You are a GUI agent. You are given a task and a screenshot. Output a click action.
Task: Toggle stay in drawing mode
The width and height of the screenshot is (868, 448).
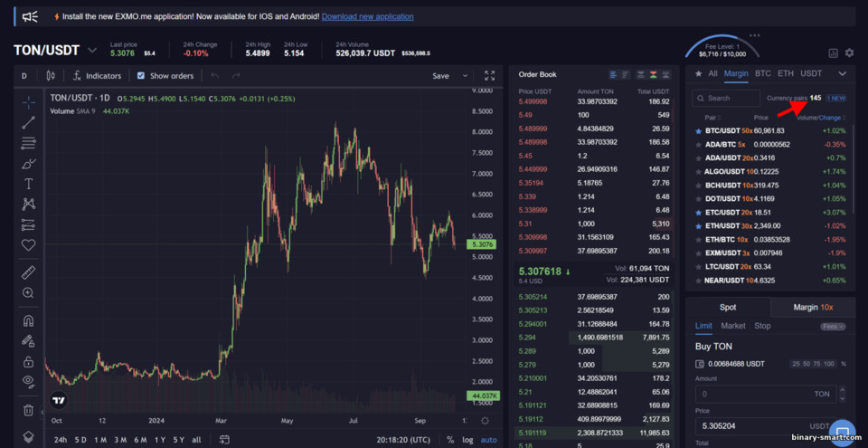[x=28, y=341]
